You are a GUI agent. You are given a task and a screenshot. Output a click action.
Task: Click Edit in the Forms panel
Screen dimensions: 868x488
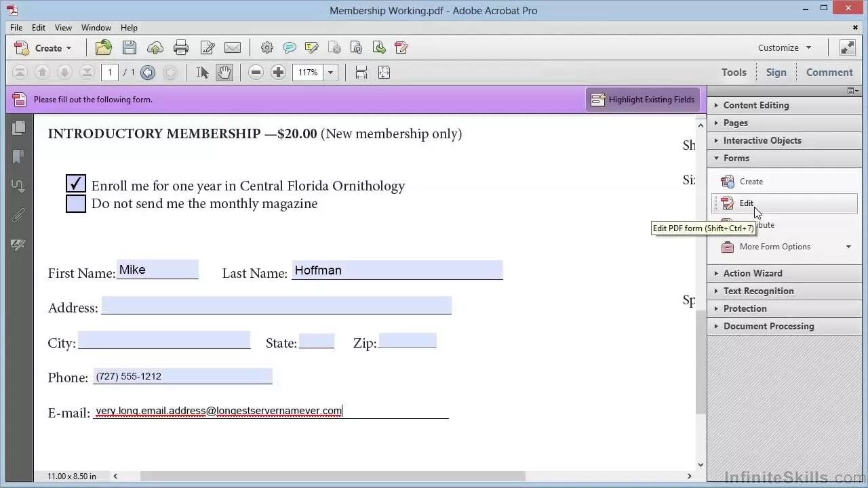click(785, 203)
